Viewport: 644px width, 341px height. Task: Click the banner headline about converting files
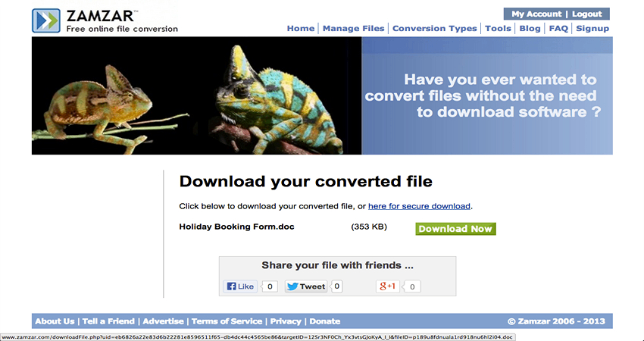483,95
